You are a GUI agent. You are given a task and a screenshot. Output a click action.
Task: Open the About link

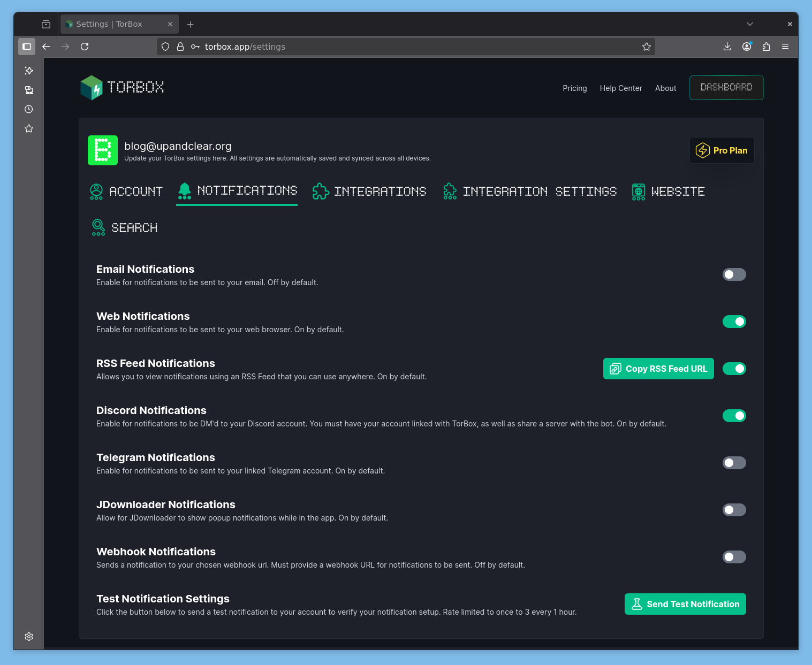coord(666,88)
